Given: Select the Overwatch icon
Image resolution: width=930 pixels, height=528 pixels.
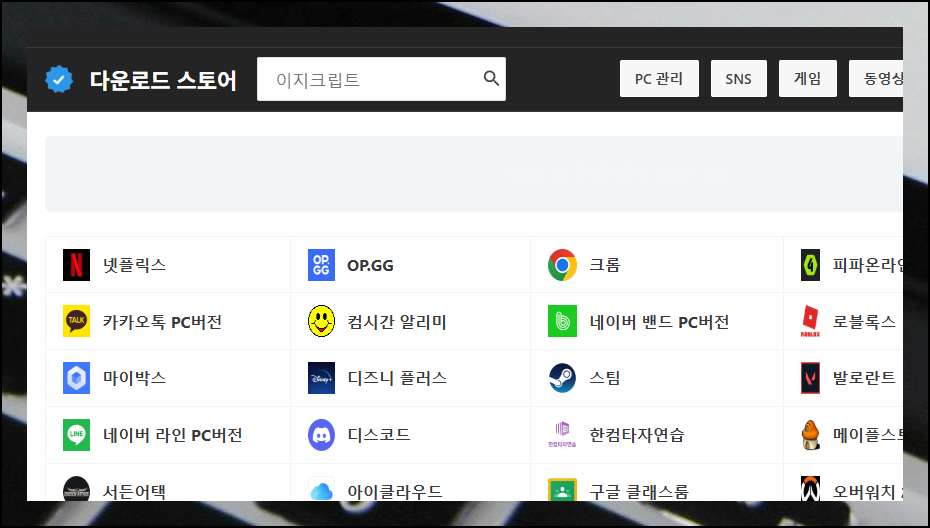Looking at the screenshot, I should pos(810,488).
